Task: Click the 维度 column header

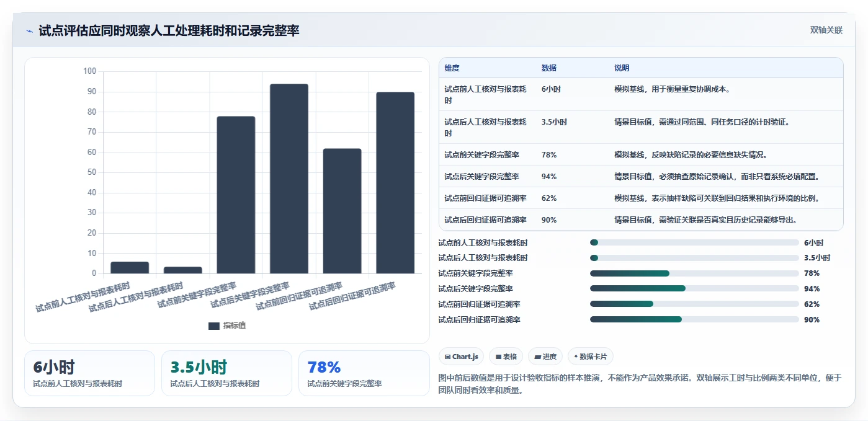Action: tap(452, 68)
